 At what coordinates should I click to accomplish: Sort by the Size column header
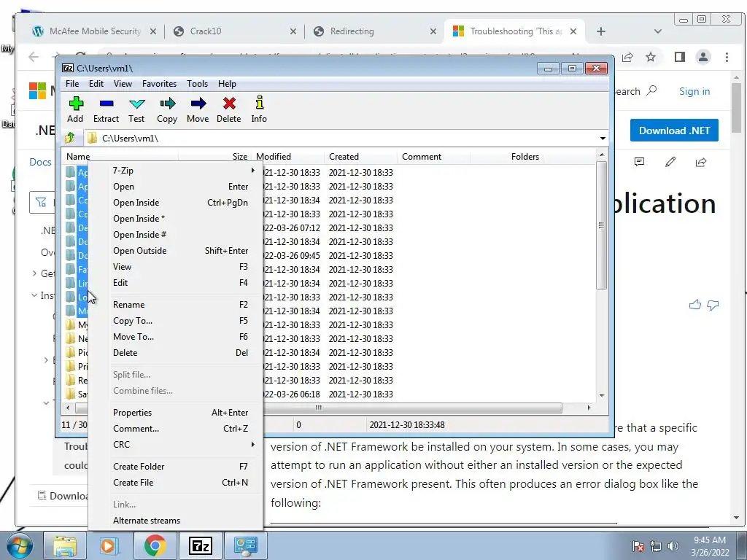(214, 157)
